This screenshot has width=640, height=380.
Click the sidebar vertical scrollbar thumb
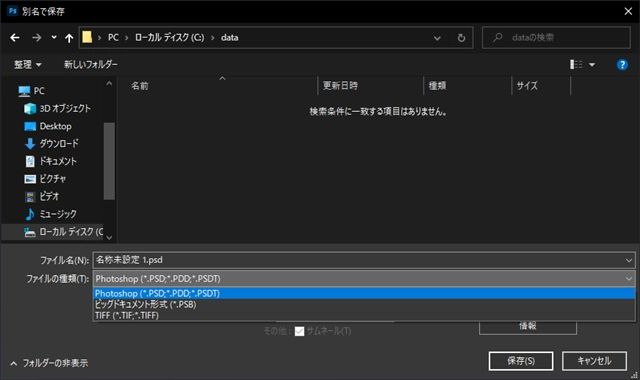tap(109, 161)
